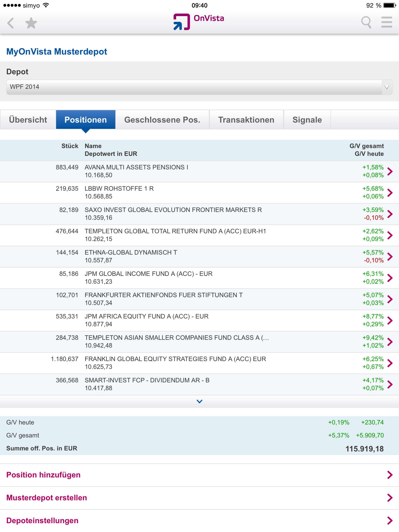Select Templeton Asian Smaller Companies row

click(177, 342)
